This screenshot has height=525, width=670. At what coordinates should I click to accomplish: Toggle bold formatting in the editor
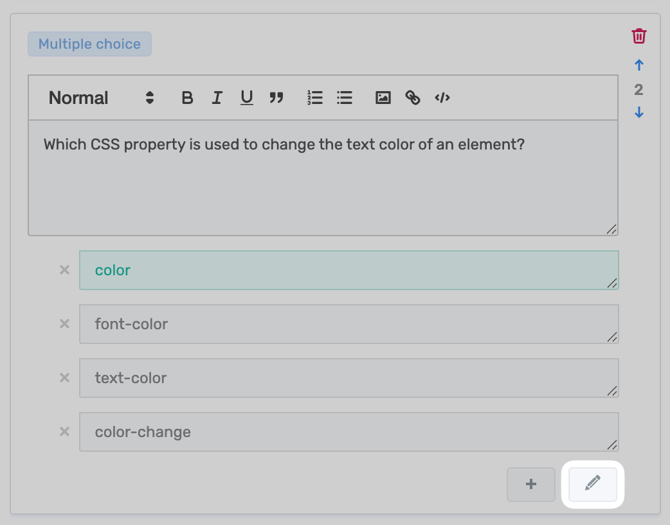[187, 98]
